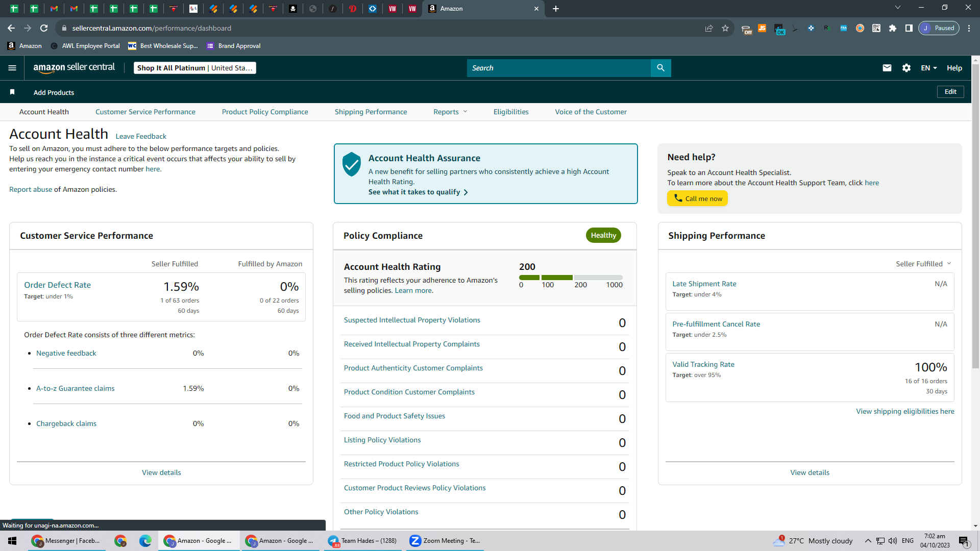980x551 pixels.
Task: Open the Shop It All Platinum account switcher
Action: coord(195,68)
